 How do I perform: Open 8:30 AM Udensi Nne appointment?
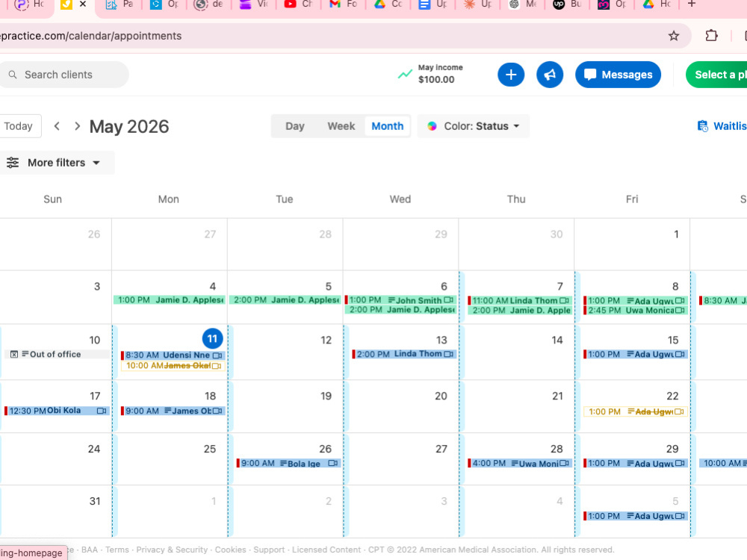(173, 355)
